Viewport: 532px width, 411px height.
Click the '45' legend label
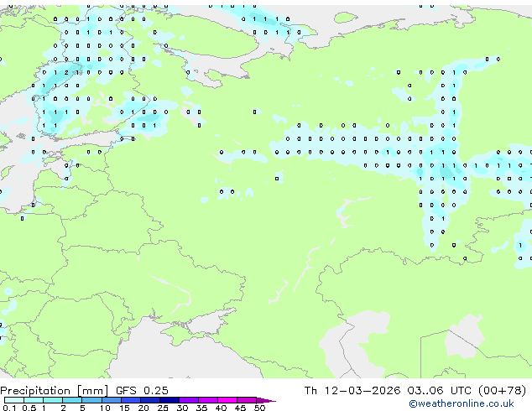click(240, 408)
